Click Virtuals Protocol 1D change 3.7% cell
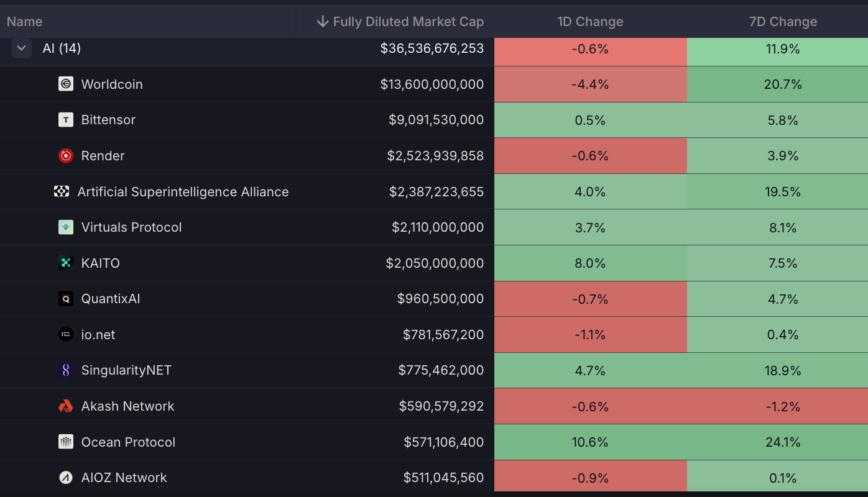This screenshot has height=497, width=868. [x=591, y=227]
